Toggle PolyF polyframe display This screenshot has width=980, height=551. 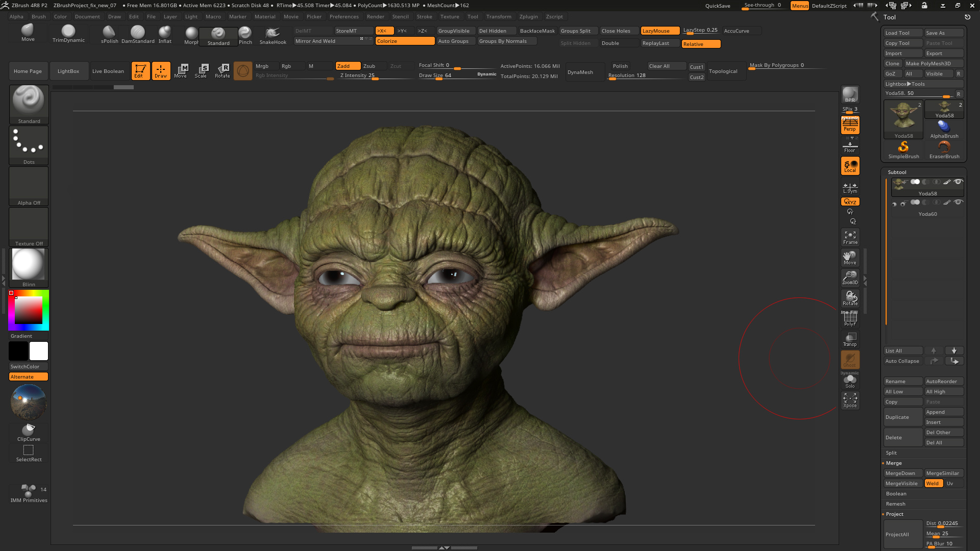click(850, 319)
